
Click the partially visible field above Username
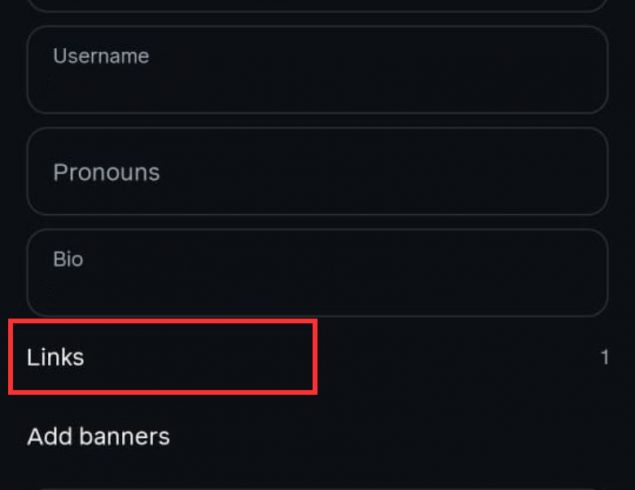(317, 5)
